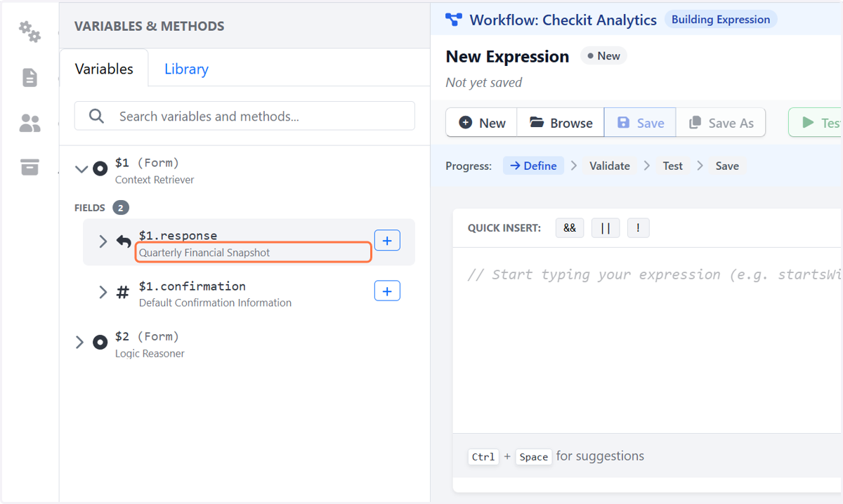Create a New expression

pos(482,123)
